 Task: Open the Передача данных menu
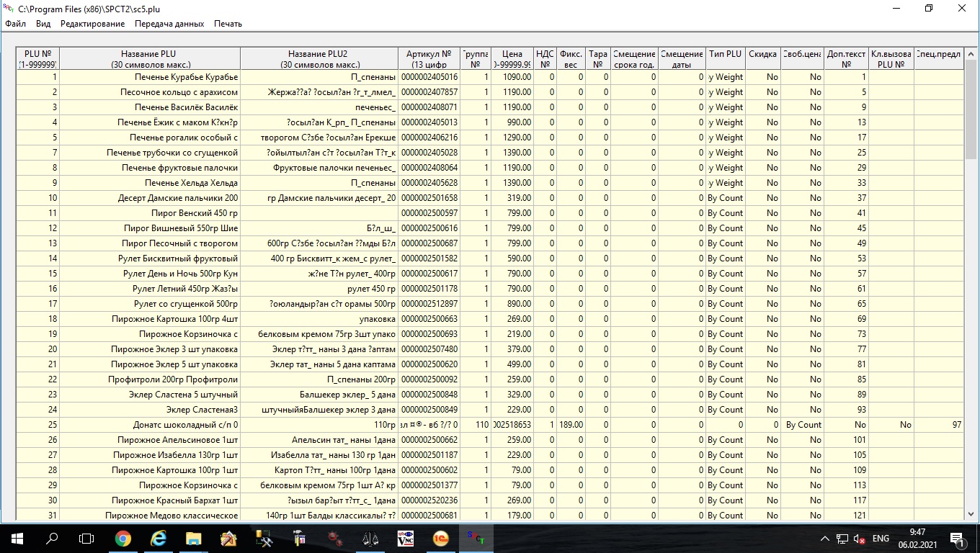pyautogui.click(x=169, y=24)
